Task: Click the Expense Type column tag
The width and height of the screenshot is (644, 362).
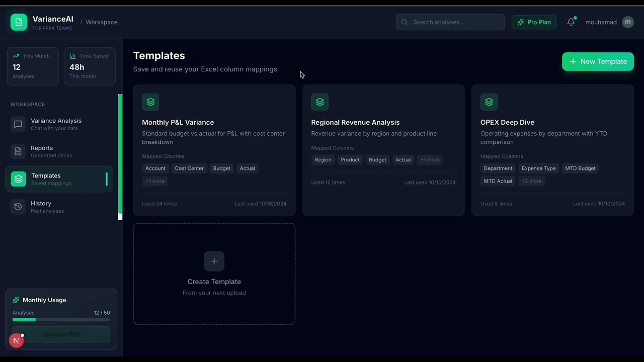Action: coord(539,168)
